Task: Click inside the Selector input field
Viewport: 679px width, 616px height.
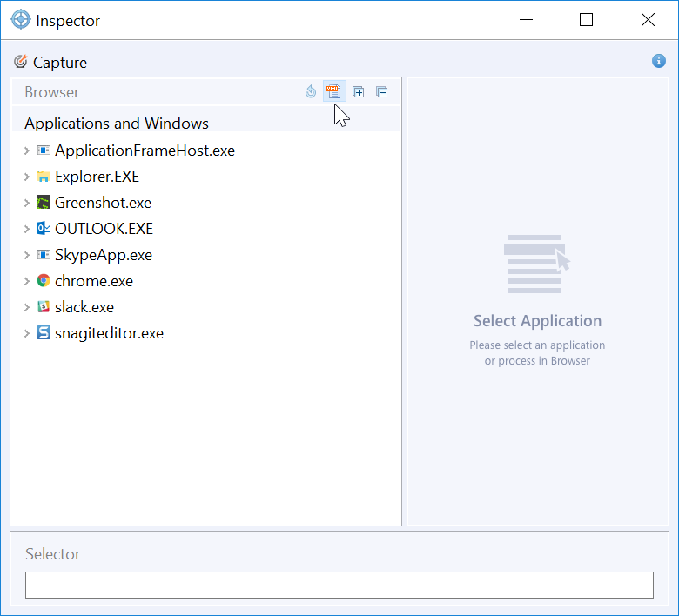Action: [339, 585]
